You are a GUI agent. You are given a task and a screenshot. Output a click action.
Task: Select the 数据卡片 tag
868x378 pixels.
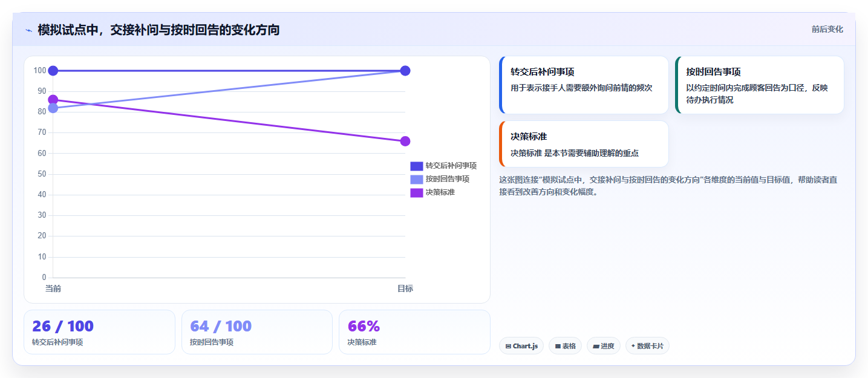click(647, 346)
